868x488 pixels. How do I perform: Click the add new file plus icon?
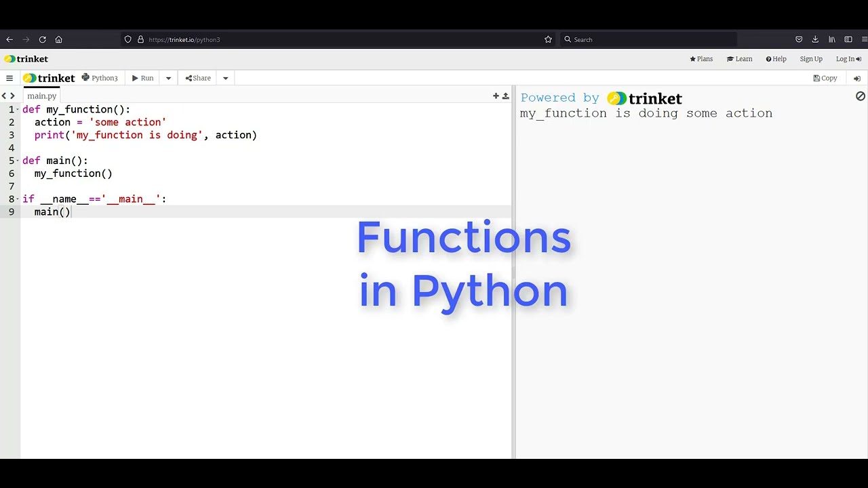496,96
